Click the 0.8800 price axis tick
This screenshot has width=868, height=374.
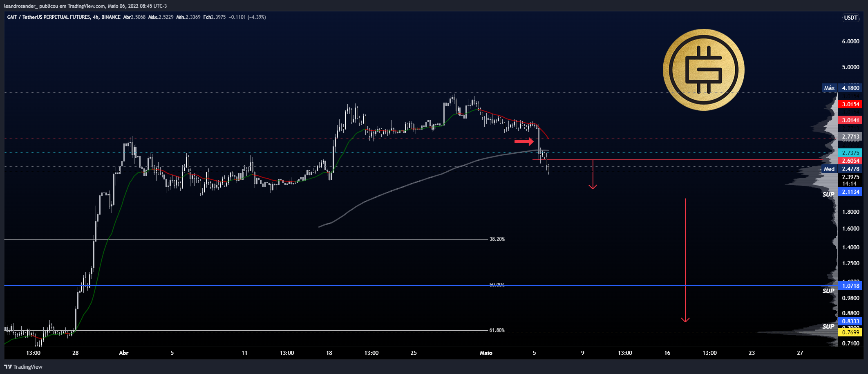coord(850,313)
